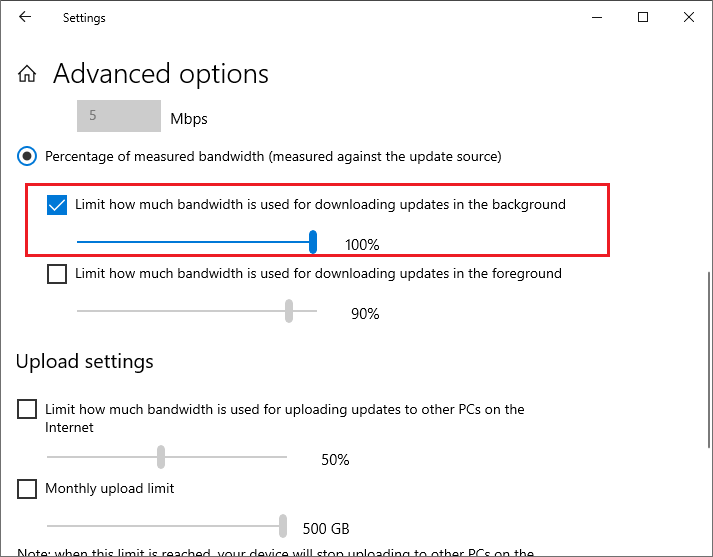This screenshot has height=557, width=713.
Task: Uncheck background download bandwidth limit checkbox
Action: coord(57,205)
